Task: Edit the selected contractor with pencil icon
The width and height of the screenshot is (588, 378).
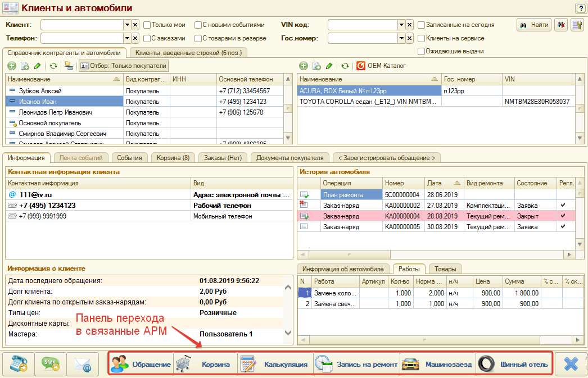Action: 38,66
